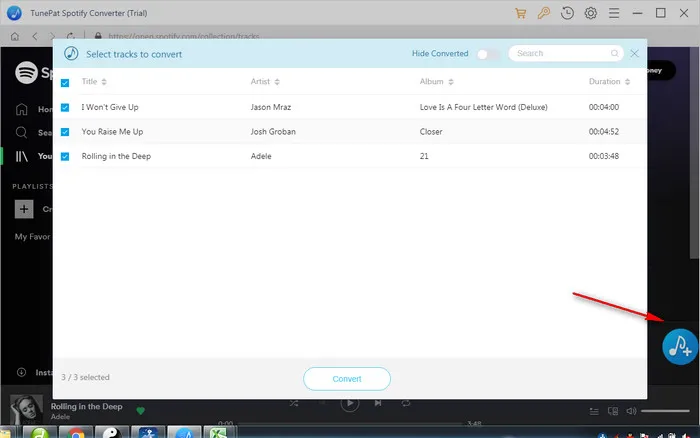The height and width of the screenshot is (438, 700).
Task: Click the 00:04:52 duration value
Action: pos(604,132)
